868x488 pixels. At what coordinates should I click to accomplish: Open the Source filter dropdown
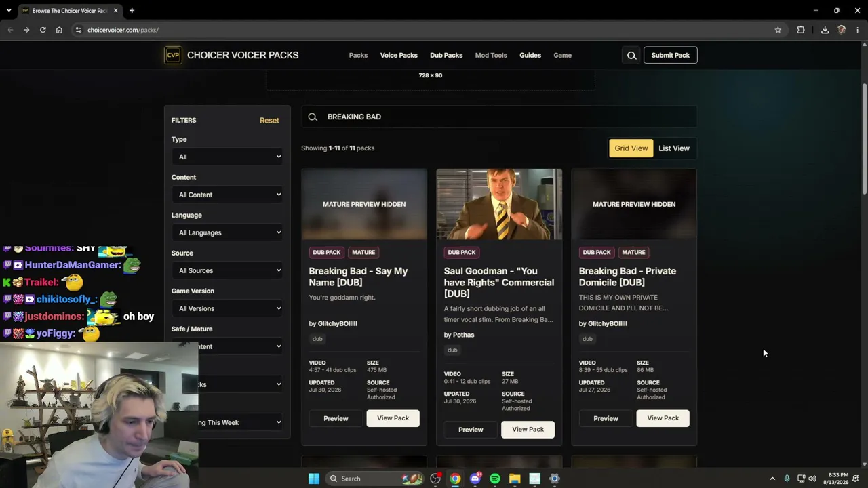pyautogui.click(x=227, y=270)
